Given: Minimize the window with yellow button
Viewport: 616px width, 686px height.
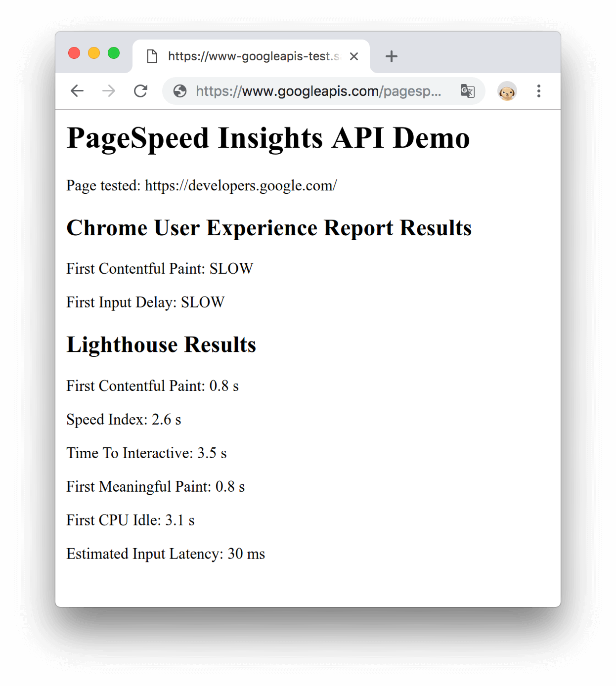Looking at the screenshot, I should point(94,53).
